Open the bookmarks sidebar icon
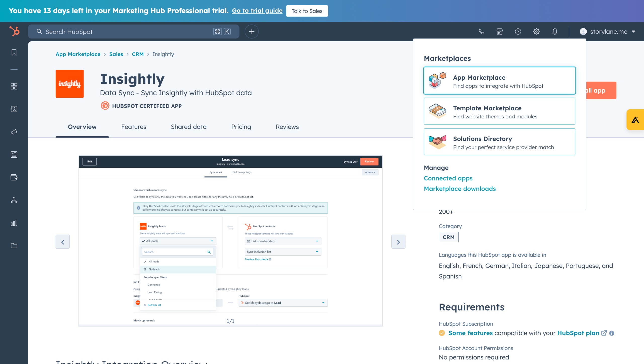This screenshot has height=364, width=644. 14,53
